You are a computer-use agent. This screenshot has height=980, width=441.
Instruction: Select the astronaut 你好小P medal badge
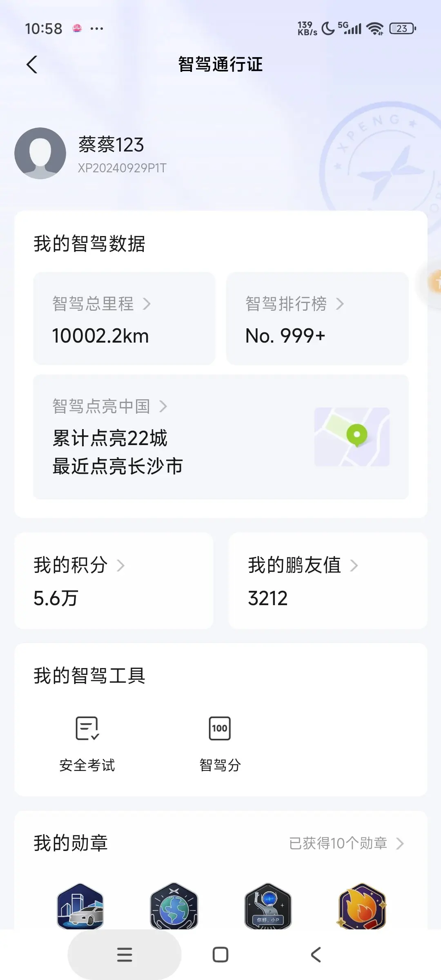tap(268, 906)
